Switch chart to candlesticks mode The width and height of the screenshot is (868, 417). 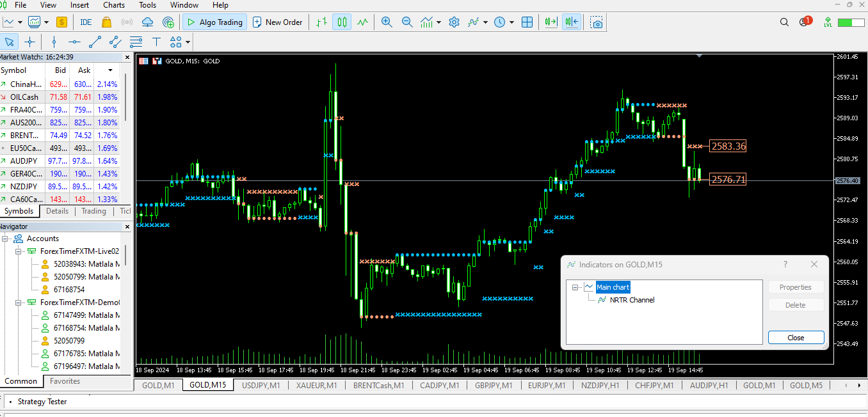(x=342, y=22)
